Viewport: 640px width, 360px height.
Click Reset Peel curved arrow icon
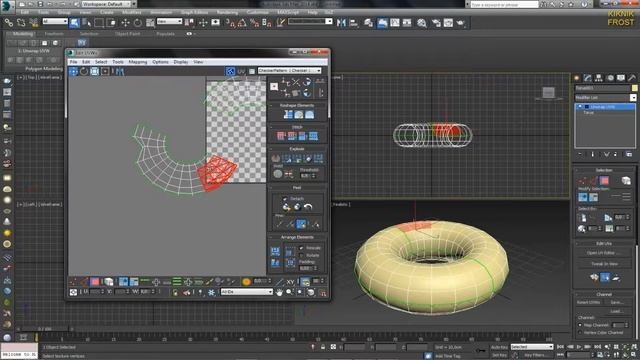(308, 207)
